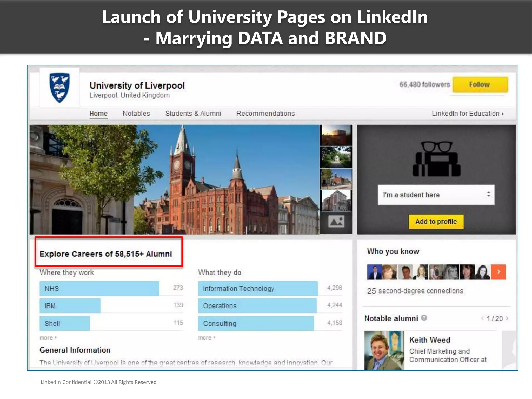Viewport: 532px width, 399px height.
Task: Click the University of Liverpool crest logo
Action: coord(59,88)
